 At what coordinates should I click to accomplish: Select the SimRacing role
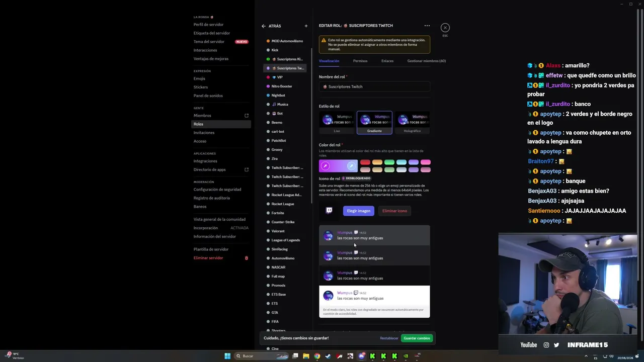[285, 249]
